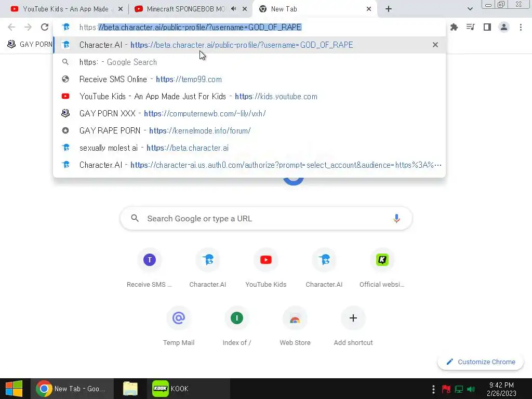Toggle the Chrome side panel
532x399 pixels.
pyautogui.click(x=487, y=27)
